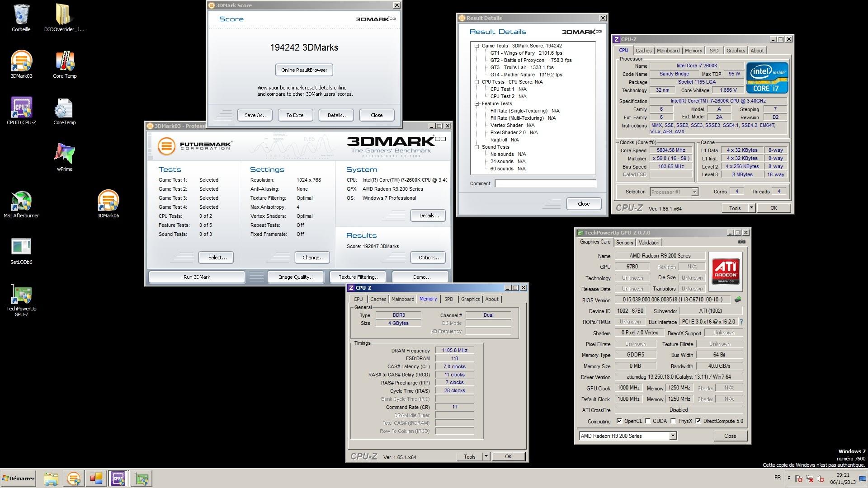Click the Image Quality button
868x488 pixels.
click(x=297, y=277)
